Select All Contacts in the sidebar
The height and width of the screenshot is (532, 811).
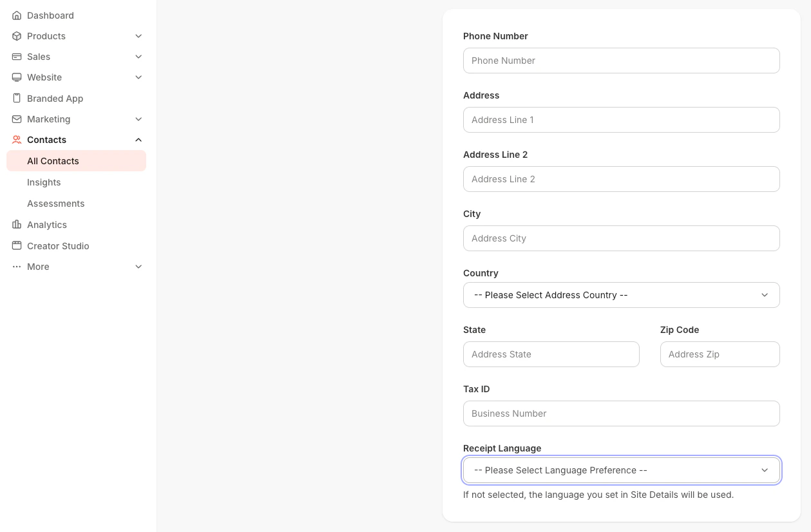(x=53, y=161)
